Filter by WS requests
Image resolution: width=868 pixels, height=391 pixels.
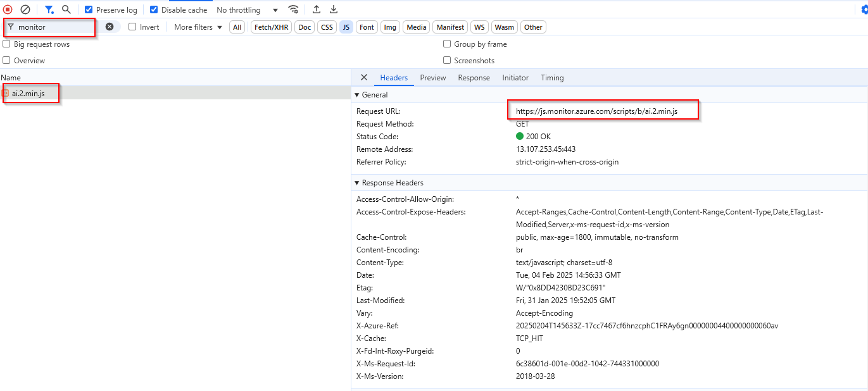coord(479,27)
